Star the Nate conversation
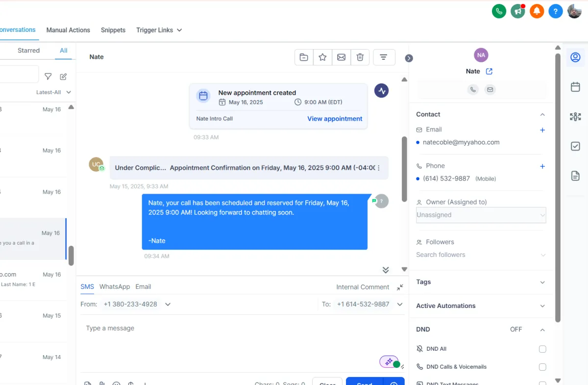588x385 pixels. coord(322,57)
